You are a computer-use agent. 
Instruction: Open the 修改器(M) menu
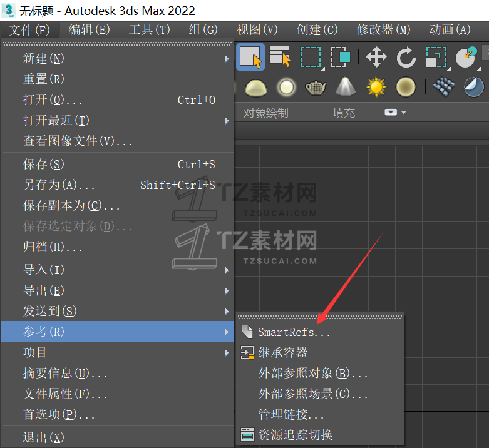tap(384, 30)
